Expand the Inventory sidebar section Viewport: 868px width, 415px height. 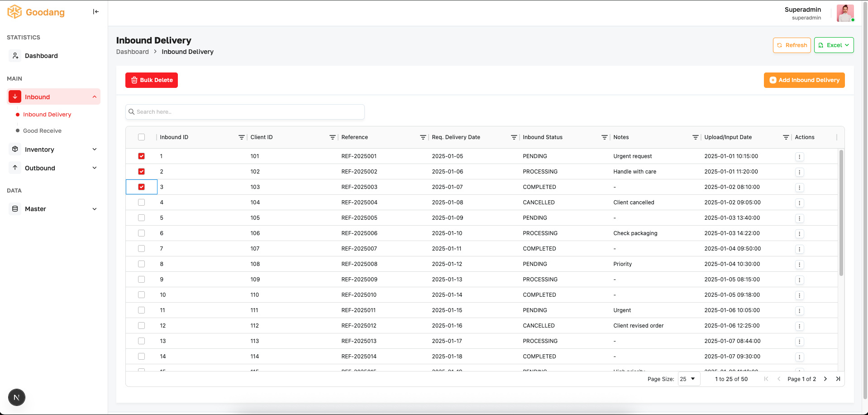click(x=53, y=150)
